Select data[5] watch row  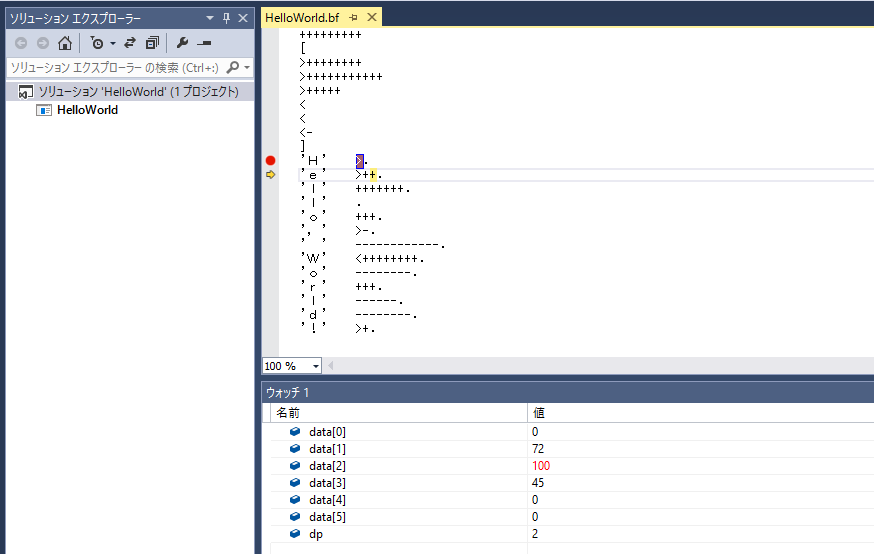tap(572, 517)
